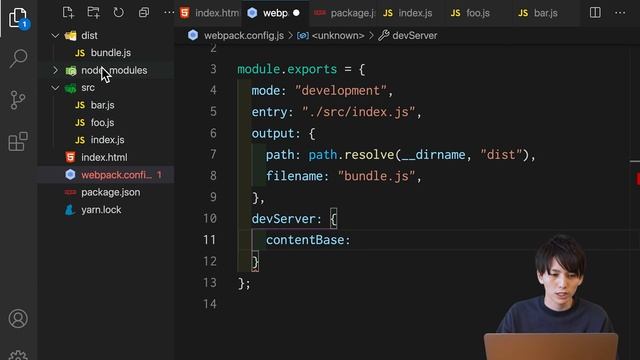Switch to the index.html tab

click(x=209, y=13)
